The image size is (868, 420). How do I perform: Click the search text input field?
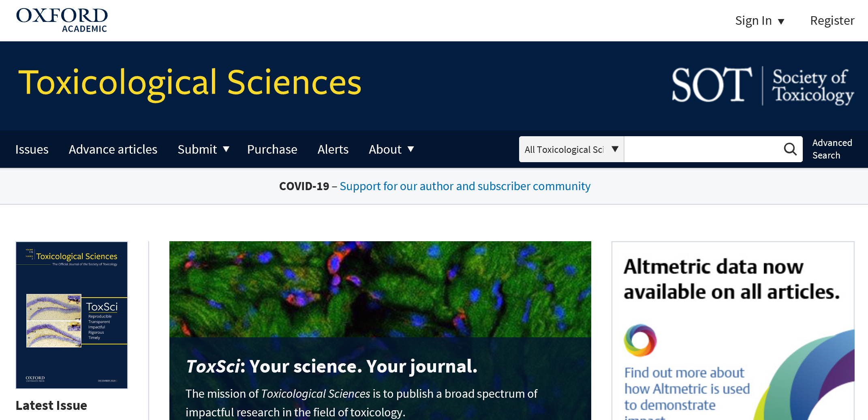[703, 149]
